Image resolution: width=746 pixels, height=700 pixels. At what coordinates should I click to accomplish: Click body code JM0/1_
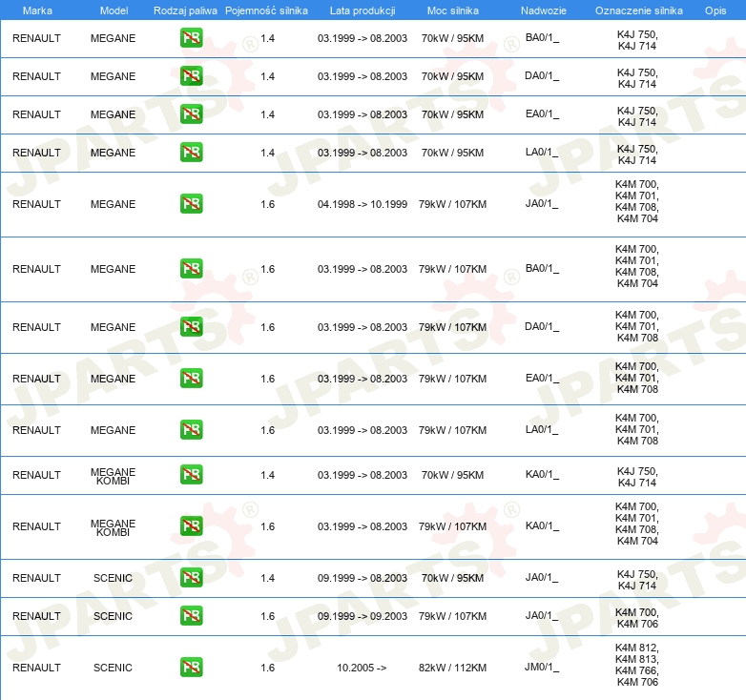tap(542, 668)
